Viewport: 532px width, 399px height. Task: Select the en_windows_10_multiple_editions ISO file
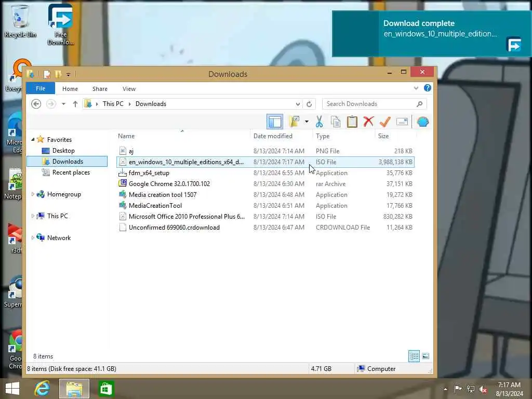coord(265,162)
